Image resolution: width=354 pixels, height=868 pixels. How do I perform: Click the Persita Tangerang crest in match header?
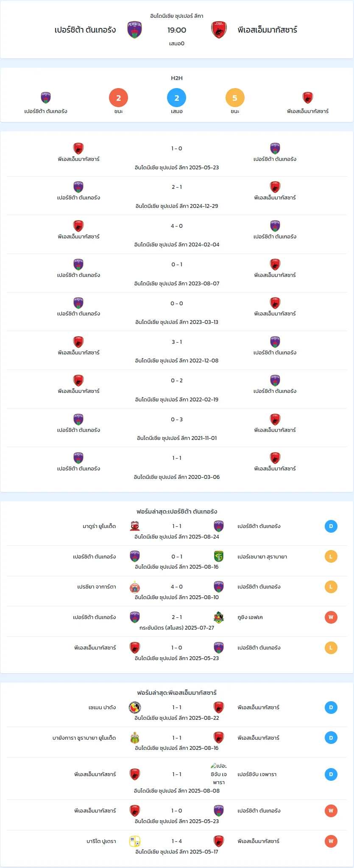pyautogui.click(x=134, y=30)
